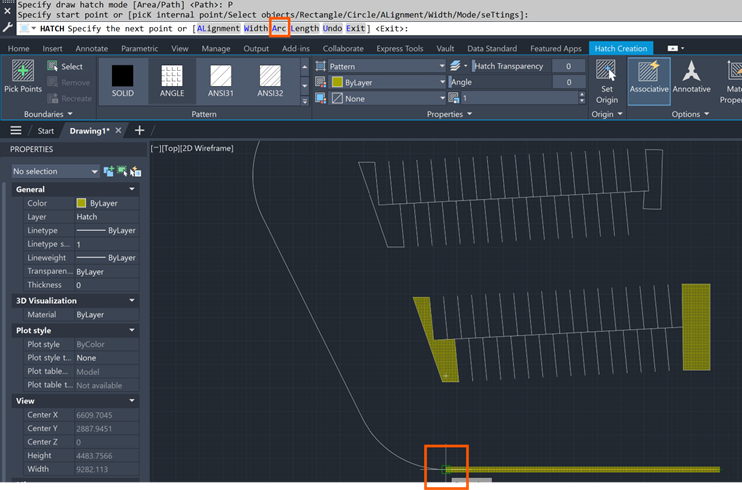
Task: Switch to the Annotate ribbon tab
Action: pos(91,48)
